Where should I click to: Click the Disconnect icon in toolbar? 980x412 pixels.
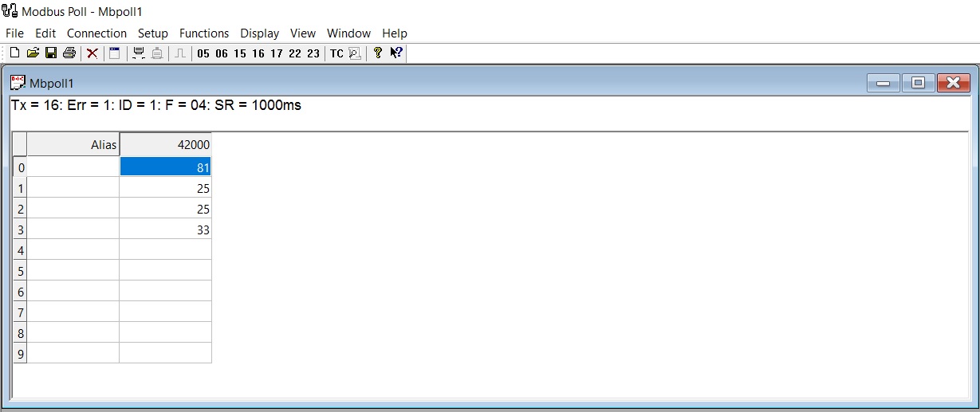pyautogui.click(x=157, y=53)
